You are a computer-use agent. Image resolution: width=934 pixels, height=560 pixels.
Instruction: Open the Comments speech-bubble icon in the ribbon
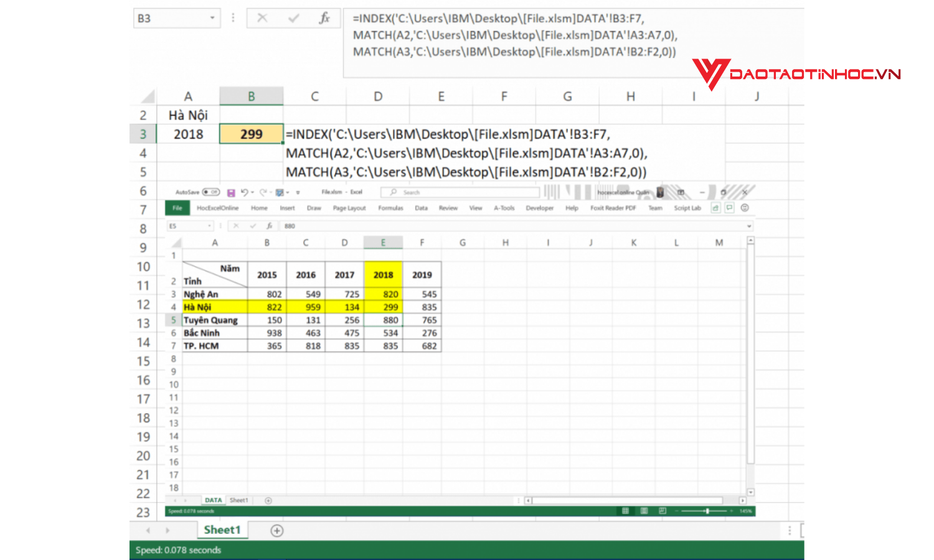pos(730,208)
